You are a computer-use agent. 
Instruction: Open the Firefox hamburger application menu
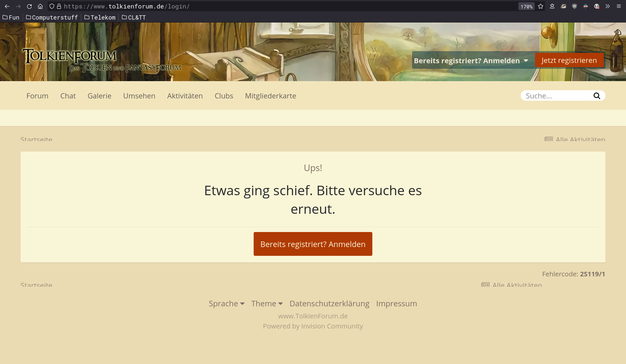point(619,7)
